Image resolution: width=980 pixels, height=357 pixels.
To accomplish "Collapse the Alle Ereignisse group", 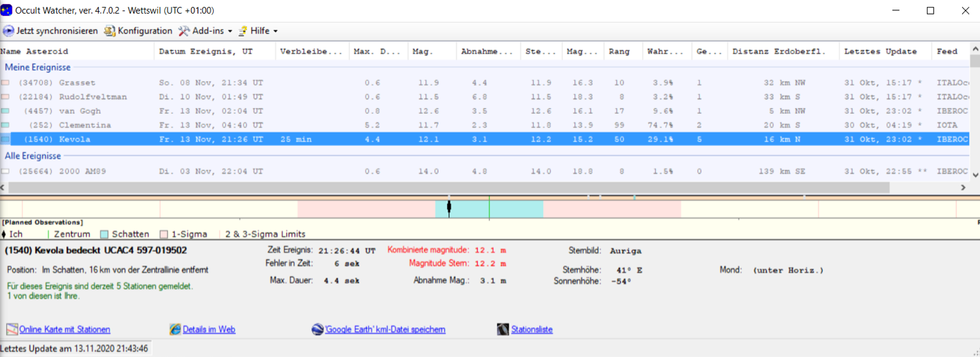I will (33, 156).
